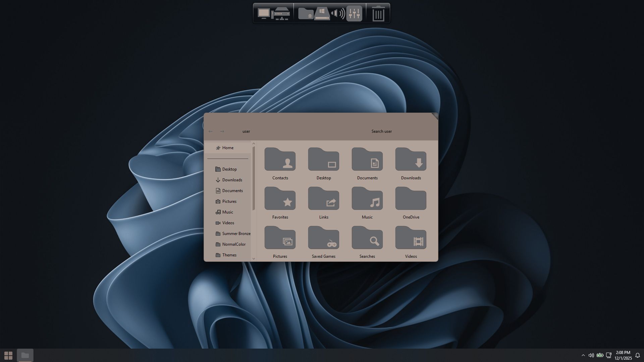Open the Control Panel sliders dock icon
This screenshot has height=362, width=644.
click(x=354, y=14)
